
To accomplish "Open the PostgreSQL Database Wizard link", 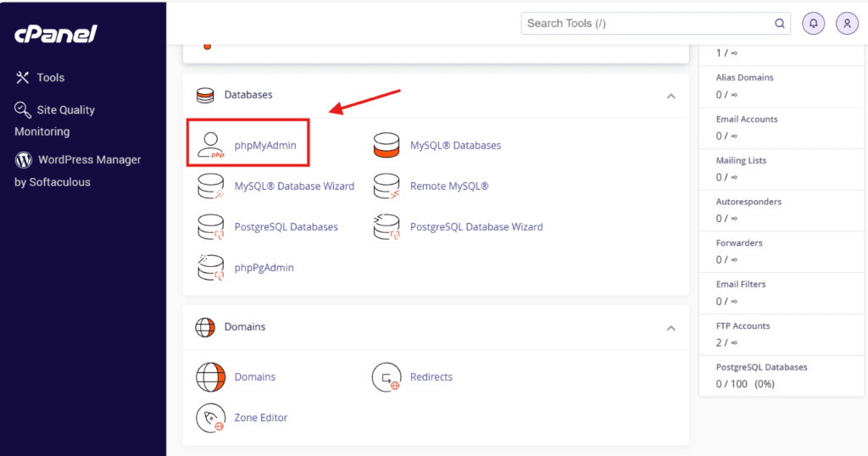I will 476,227.
